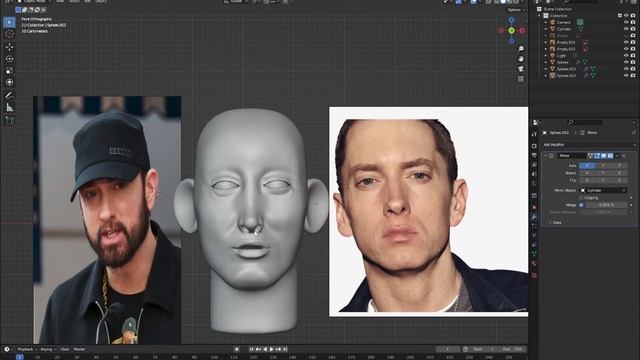The width and height of the screenshot is (640, 360).
Task: Remove the Mirror modifier with X
Action: (x=624, y=156)
